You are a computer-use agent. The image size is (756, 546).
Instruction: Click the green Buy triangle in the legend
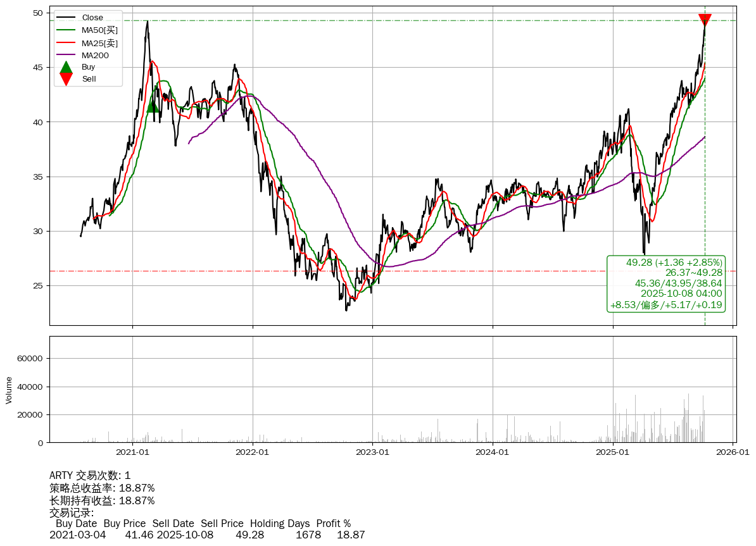tap(66, 67)
